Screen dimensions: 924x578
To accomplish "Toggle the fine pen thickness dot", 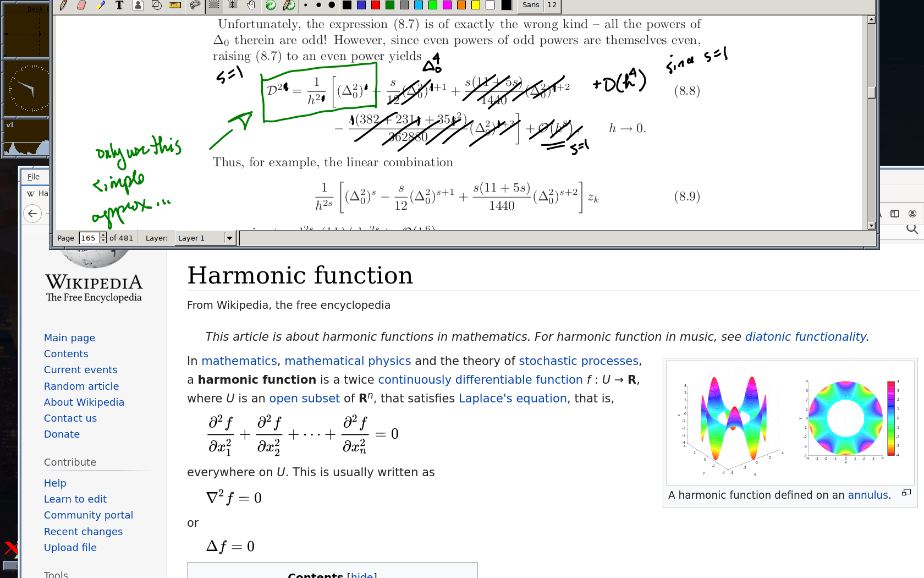I will coord(306,6).
